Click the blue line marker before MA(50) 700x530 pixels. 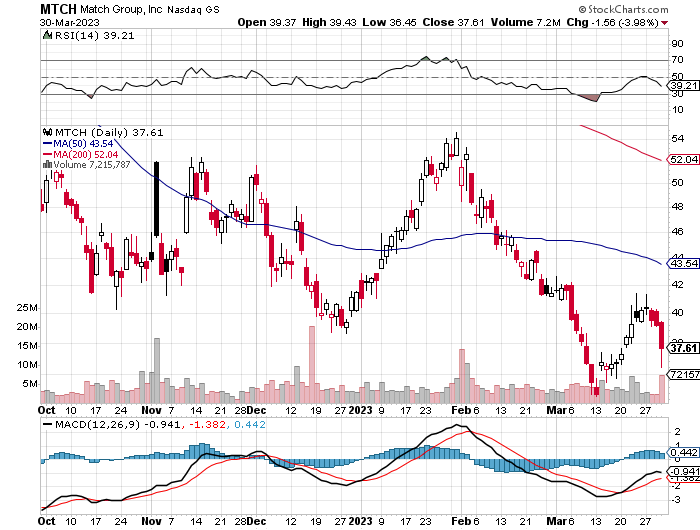coord(47,143)
